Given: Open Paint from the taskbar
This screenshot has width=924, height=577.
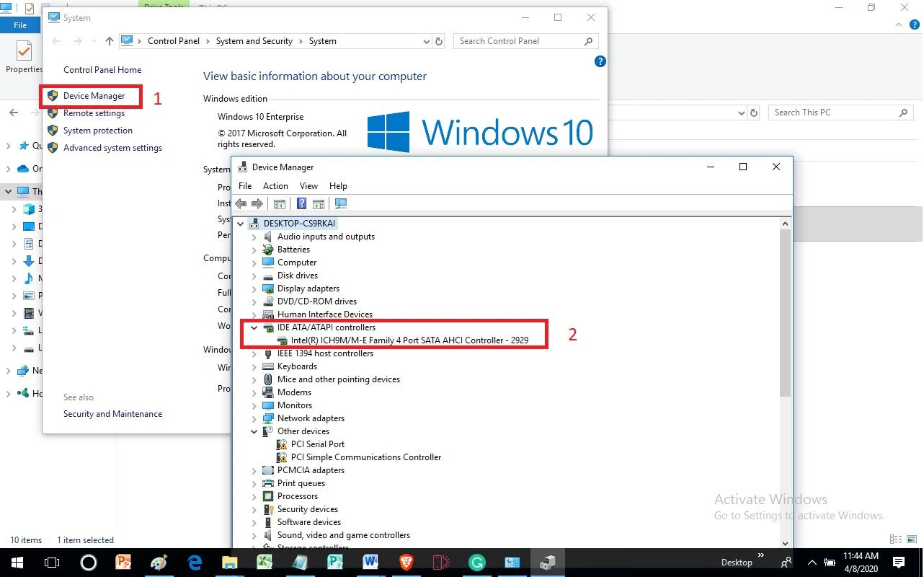Looking at the screenshot, I should (x=159, y=562).
